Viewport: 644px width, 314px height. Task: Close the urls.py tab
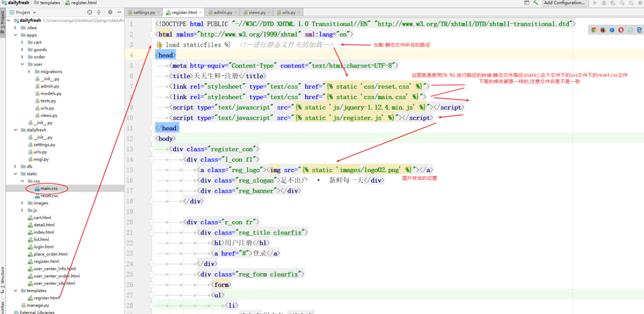(x=299, y=12)
